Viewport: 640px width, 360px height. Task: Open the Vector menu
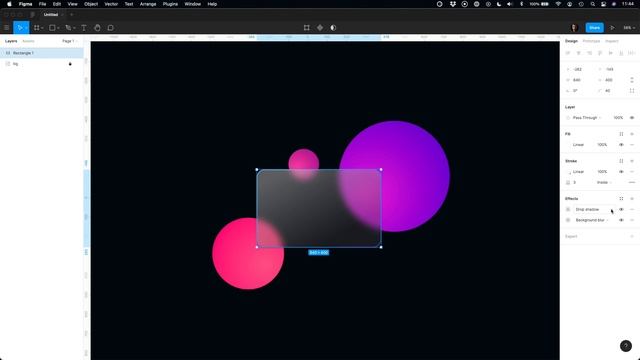111,4
